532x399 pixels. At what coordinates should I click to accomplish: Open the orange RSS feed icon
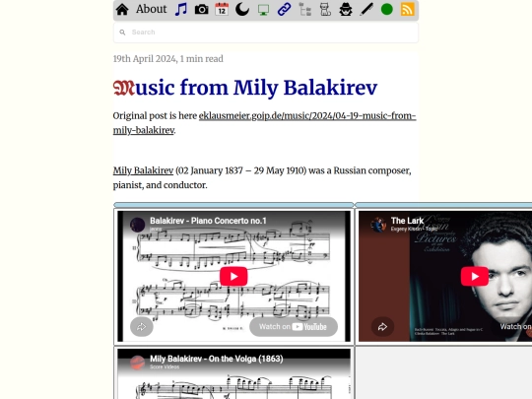408,10
